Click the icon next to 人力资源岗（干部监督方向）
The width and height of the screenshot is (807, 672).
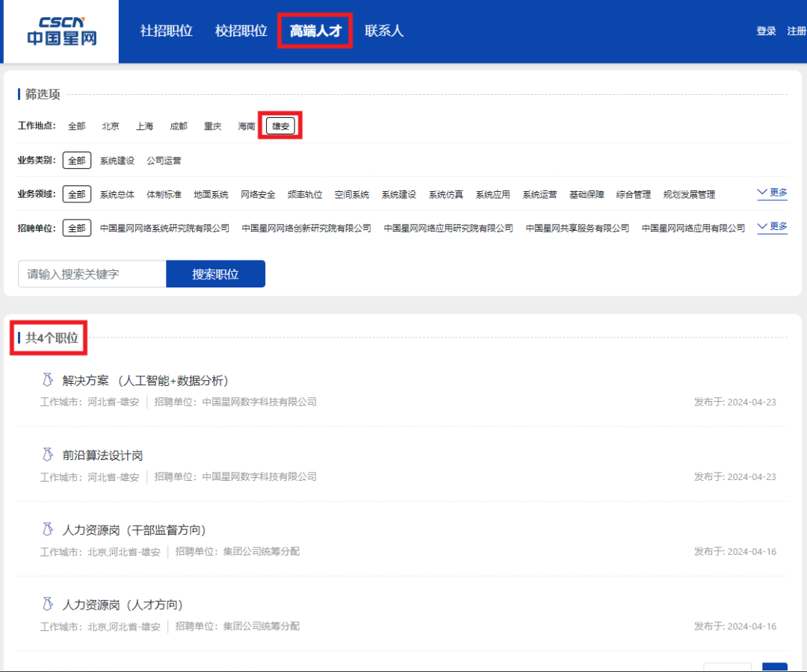tap(47, 529)
